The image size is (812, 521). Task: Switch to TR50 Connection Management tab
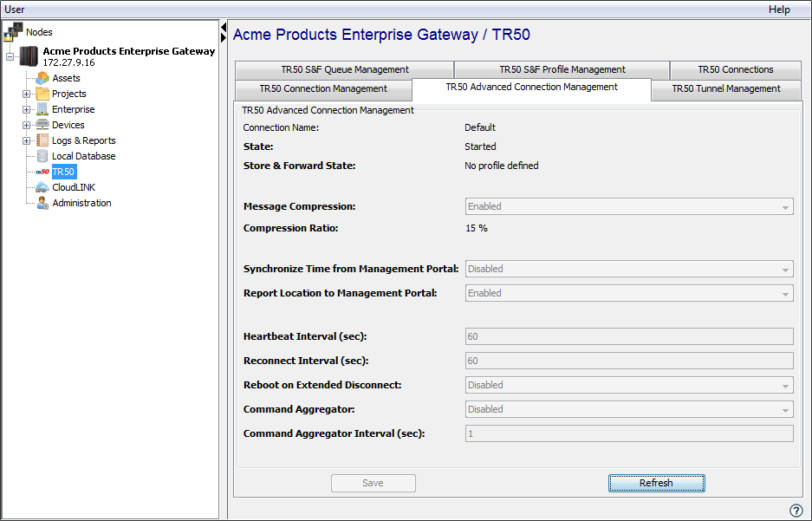(323, 89)
